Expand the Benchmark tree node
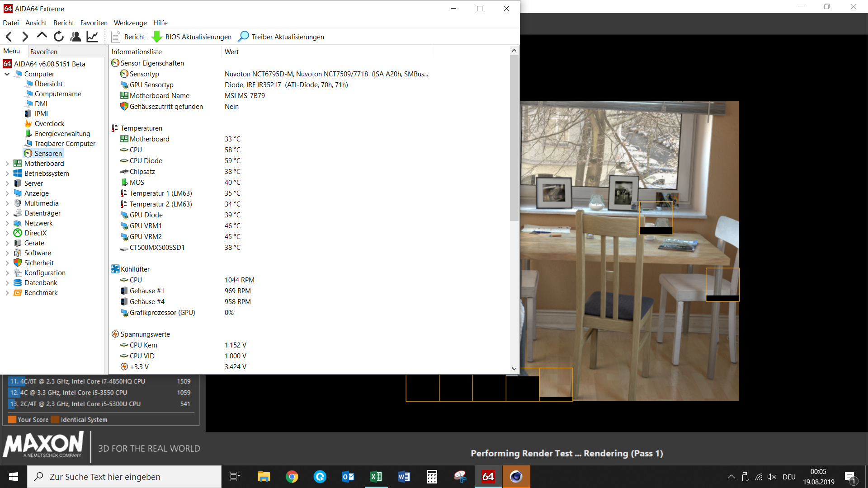Viewport: 868px width, 488px height. point(7,293)
